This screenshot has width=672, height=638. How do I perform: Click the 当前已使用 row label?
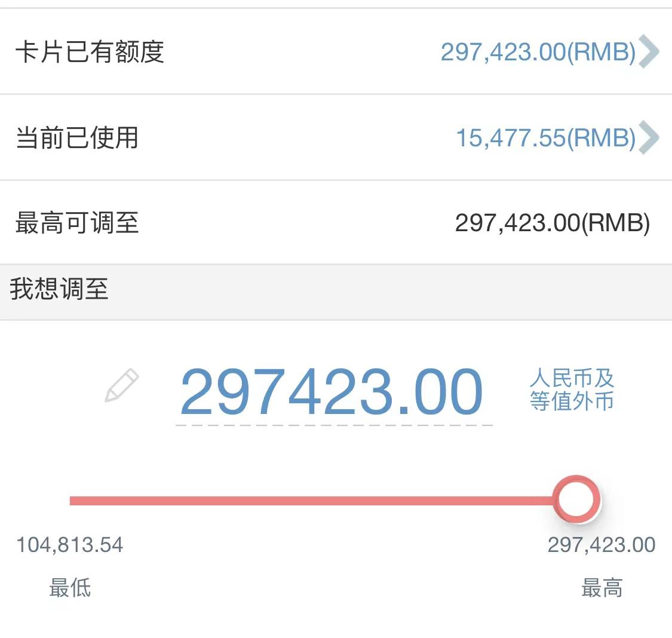coord(77,137)
